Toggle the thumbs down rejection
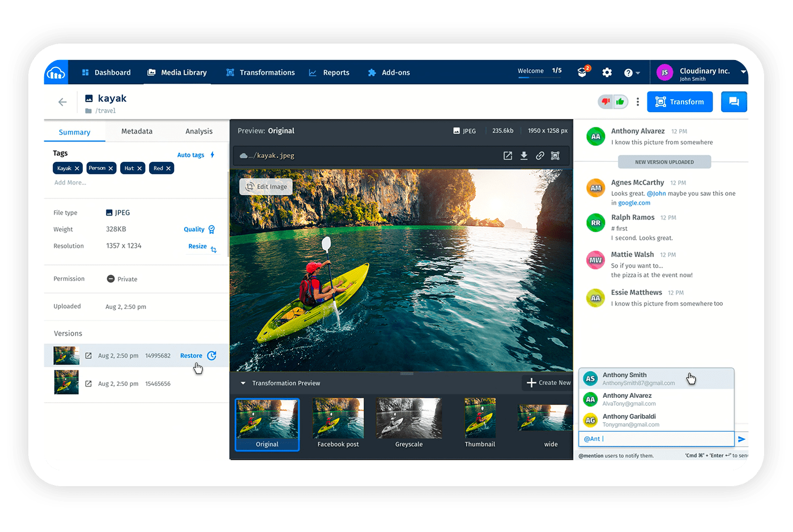 tap(606, 102)
